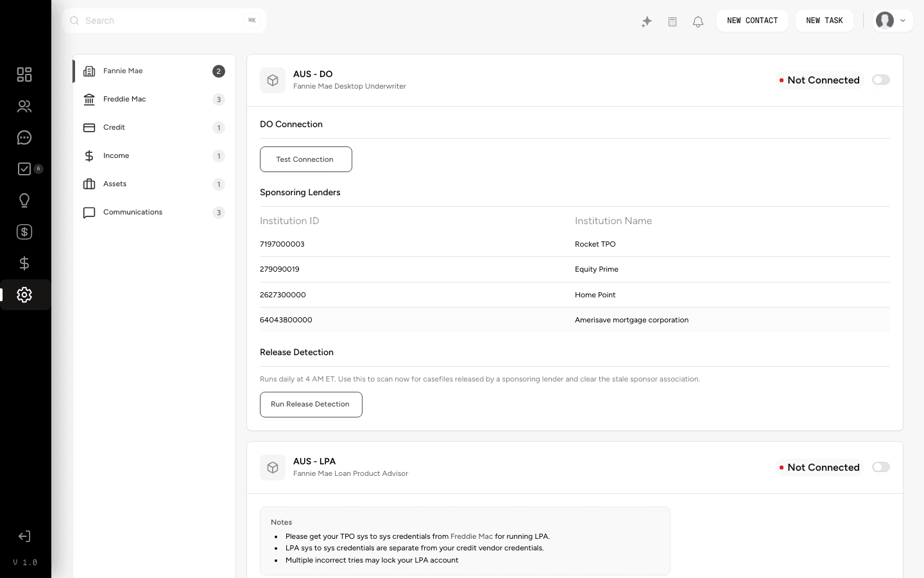Select the Freddie Mac category label
Image resolution: width=924 pixels, height=578 pixels.
point(124,99)
